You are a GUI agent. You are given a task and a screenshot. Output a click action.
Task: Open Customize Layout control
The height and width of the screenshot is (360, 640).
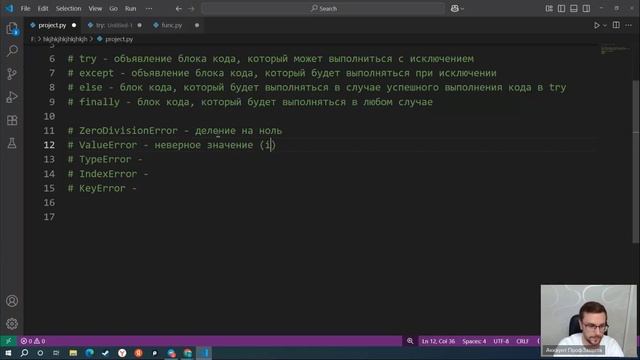click(549, 9)
